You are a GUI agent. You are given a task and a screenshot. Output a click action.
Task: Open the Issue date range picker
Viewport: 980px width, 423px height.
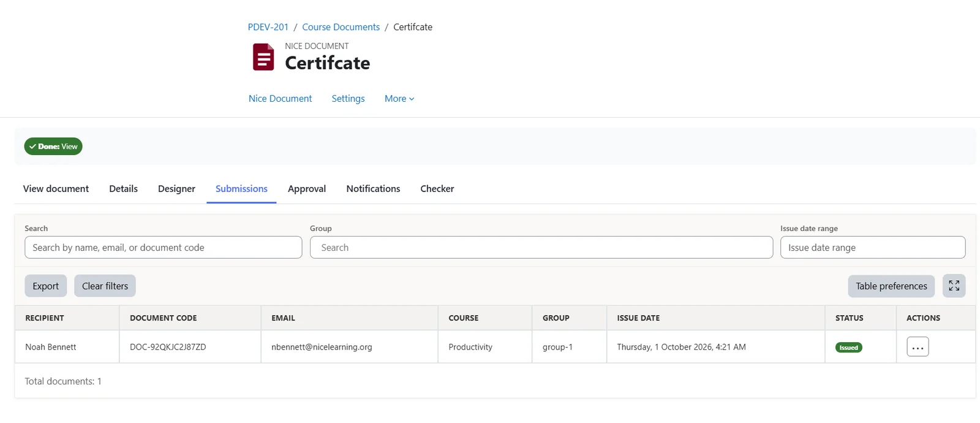tap(873, 248)
